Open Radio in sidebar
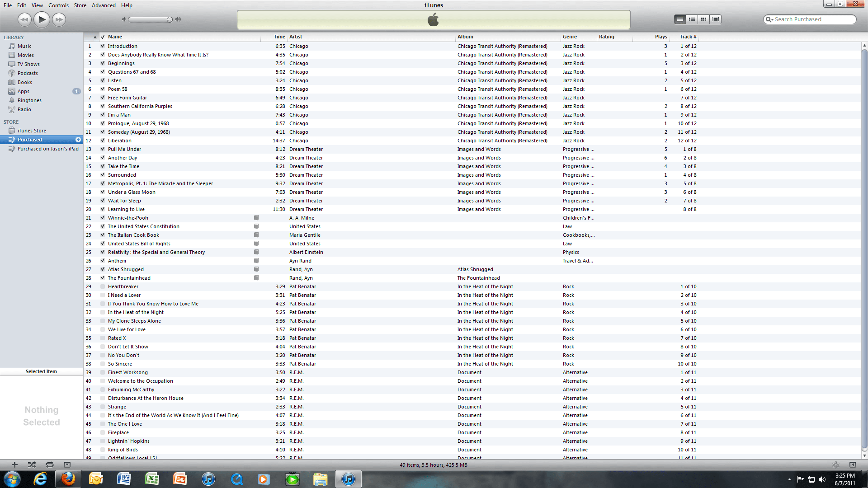This screenshot has width=868, height=488. (x=24, y=109)
